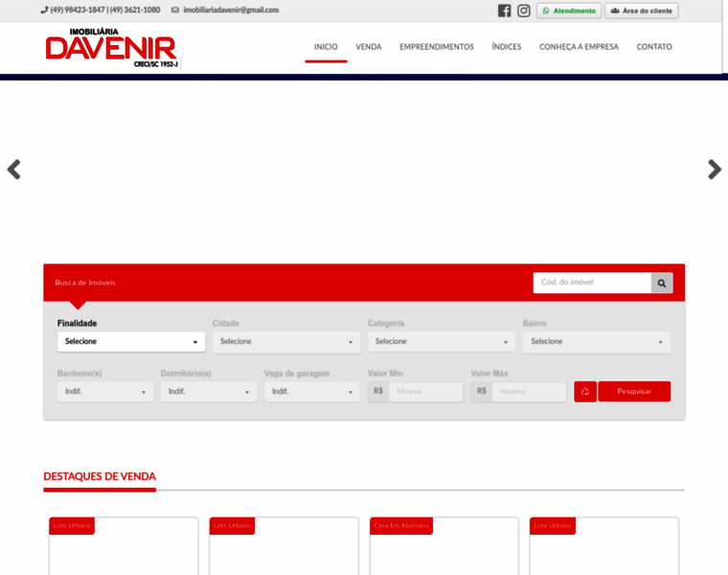Open the VENDA menu item
728x575 pixels.
369,47
